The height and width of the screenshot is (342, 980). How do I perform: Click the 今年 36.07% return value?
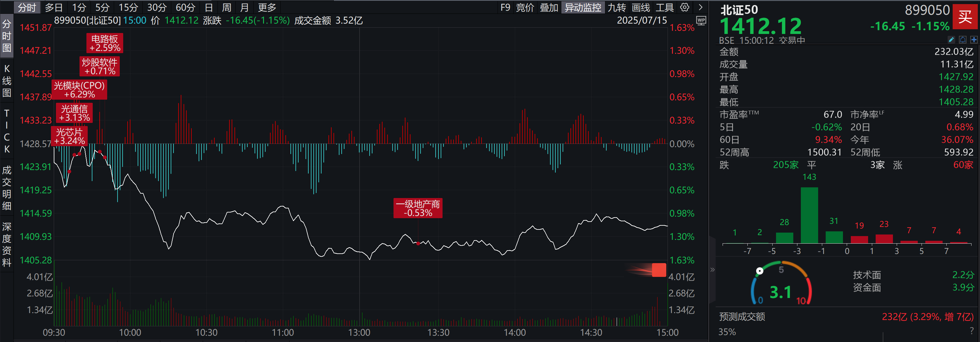click(x=957, y=140)
